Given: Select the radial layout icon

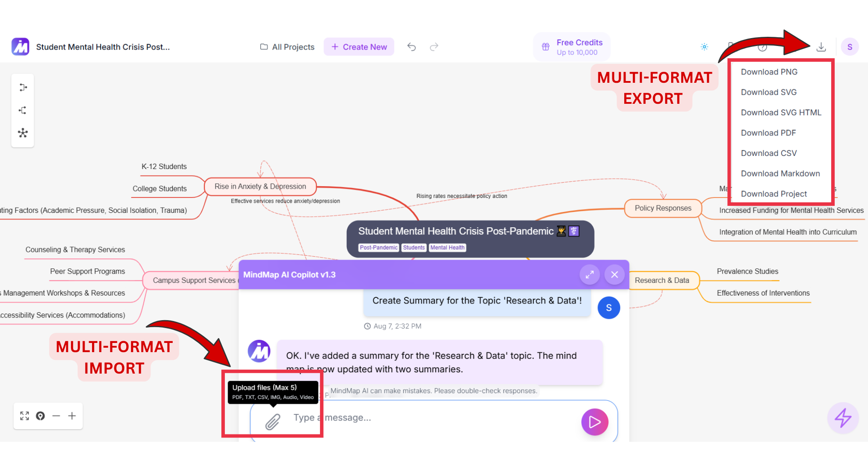Looking at the screenshot, I should [23, 133].
